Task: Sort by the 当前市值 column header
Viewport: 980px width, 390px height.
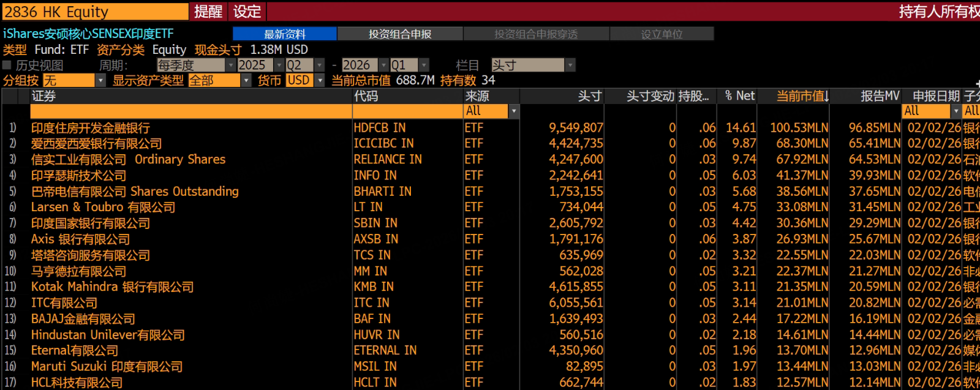Action: pyautogui.click(x=802, y=96)
